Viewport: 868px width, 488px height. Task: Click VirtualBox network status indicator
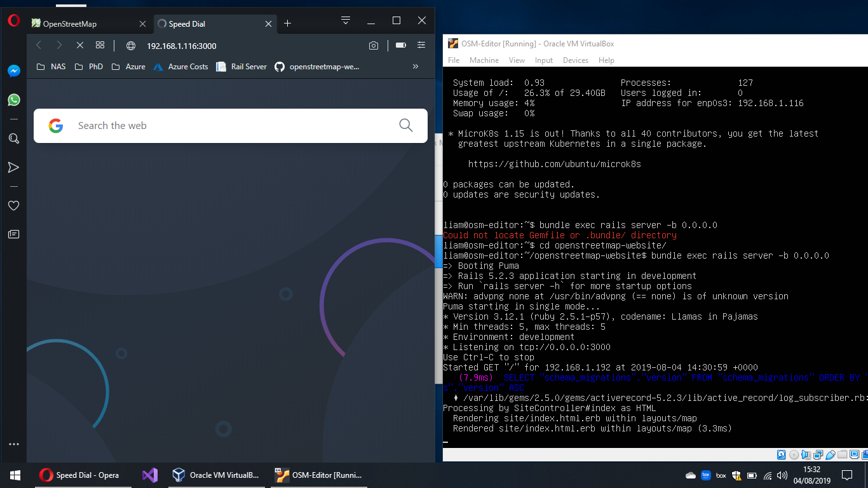(x=818, y=454)
